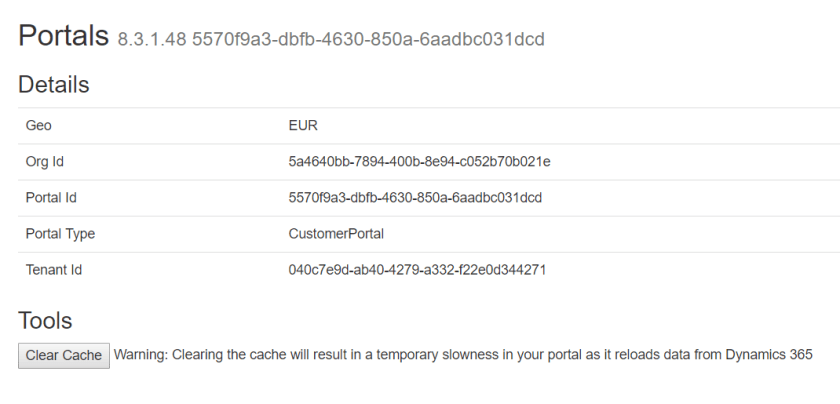The width and height of the screenshot is (840, 404).
Task: Select the Portal Type label cell
Action: click(60, 234)
